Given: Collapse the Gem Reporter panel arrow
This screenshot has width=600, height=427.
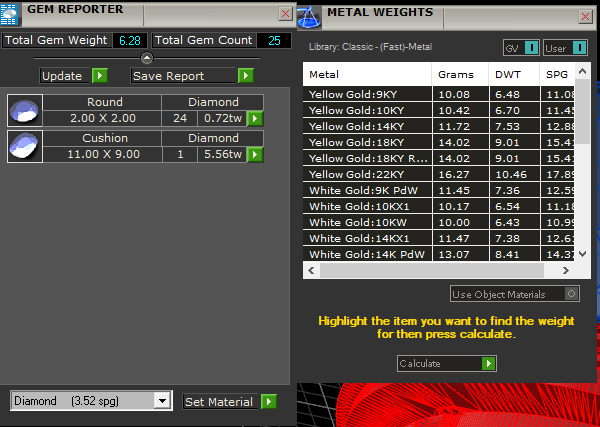Looking at the screenshot, I should point(147,58).
